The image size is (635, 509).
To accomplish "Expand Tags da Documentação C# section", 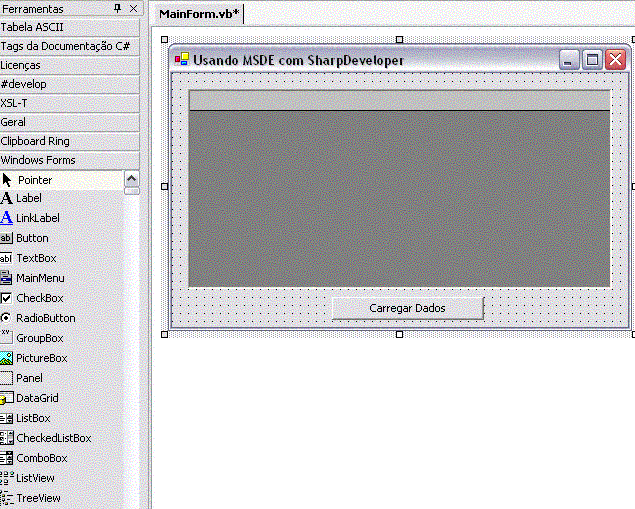I will [x=70, y=46].
